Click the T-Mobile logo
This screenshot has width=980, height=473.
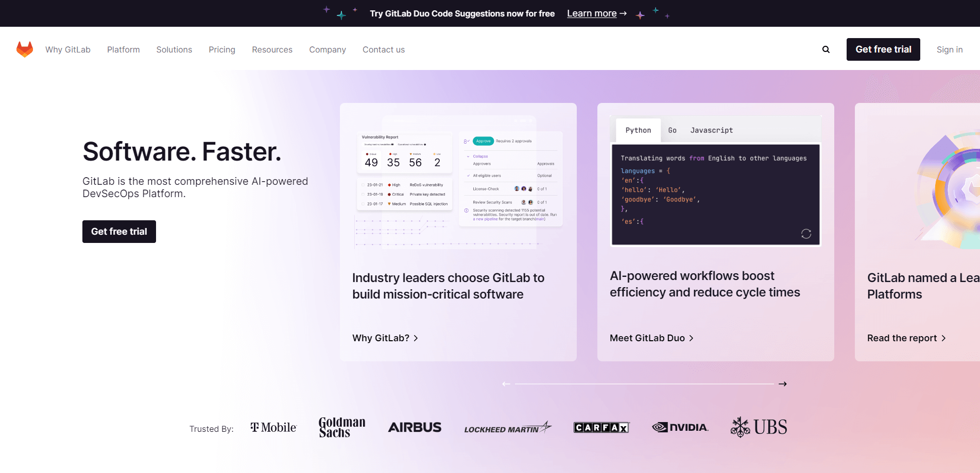tap(273, 427)
